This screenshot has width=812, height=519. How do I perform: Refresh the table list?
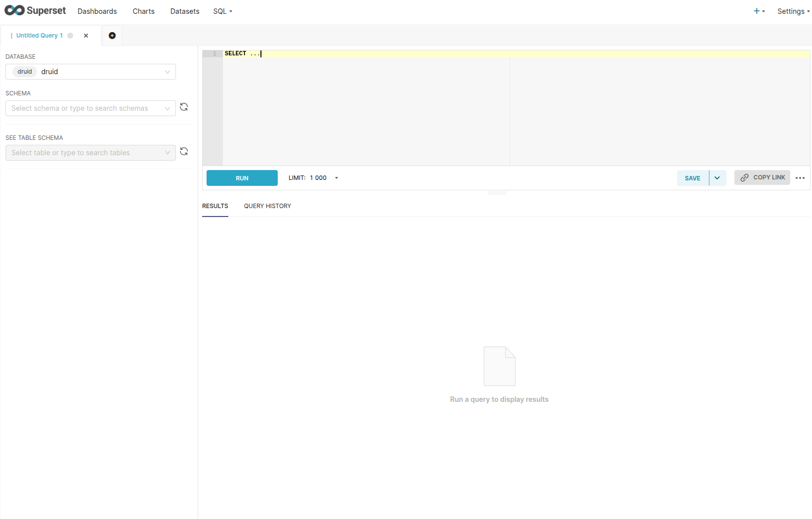coord(184,152)
